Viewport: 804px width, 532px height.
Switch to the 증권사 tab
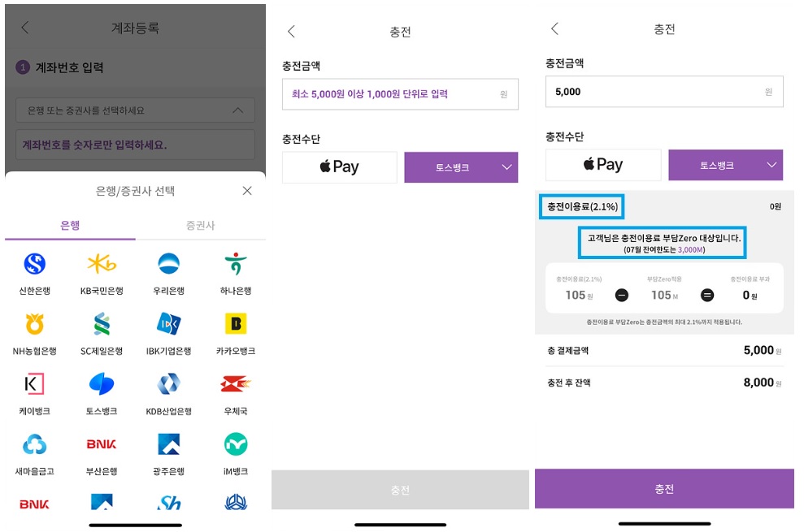point(201,226)
